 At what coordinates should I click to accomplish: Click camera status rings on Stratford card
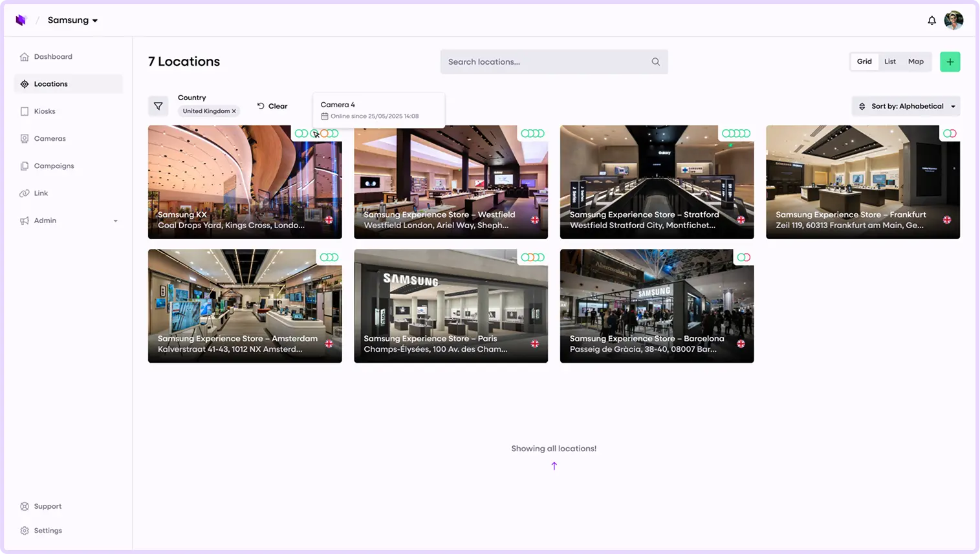pyautogui.click(x=736, y=133)
